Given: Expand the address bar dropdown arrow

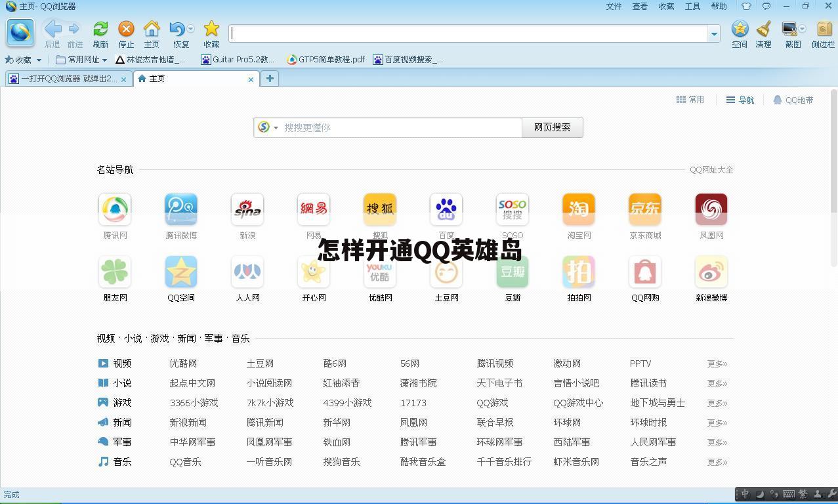Looking at the screenshot, I should [x=714, y=33].
